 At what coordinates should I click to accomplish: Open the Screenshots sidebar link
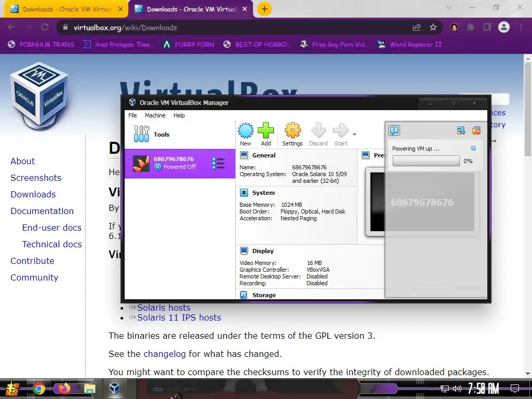click(36, 178)
